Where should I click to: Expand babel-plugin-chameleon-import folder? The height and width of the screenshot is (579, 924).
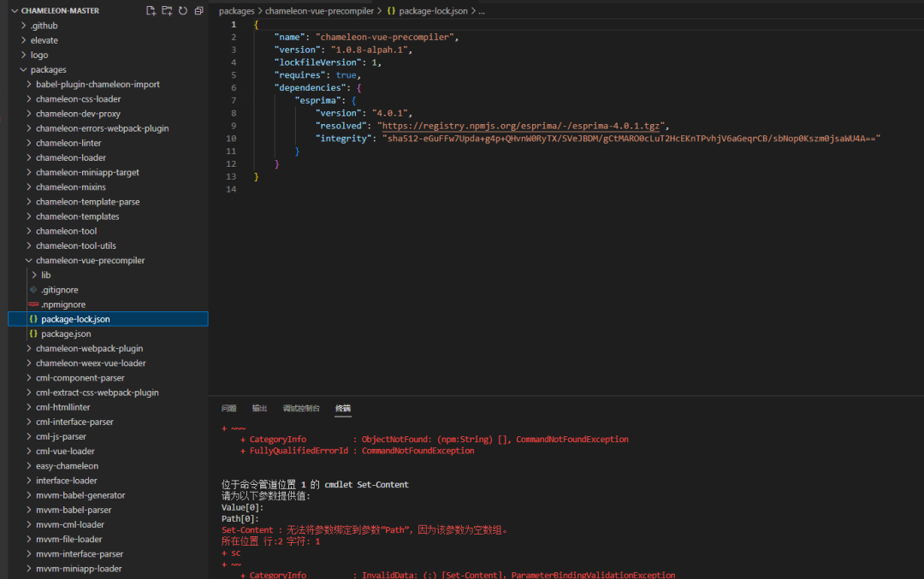point(29,84)
